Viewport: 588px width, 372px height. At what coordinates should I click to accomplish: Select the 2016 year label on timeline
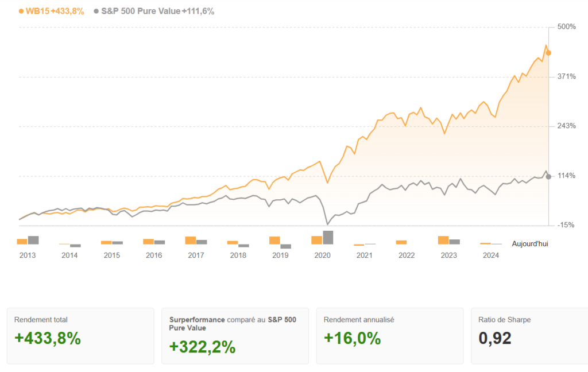[154, 255]
